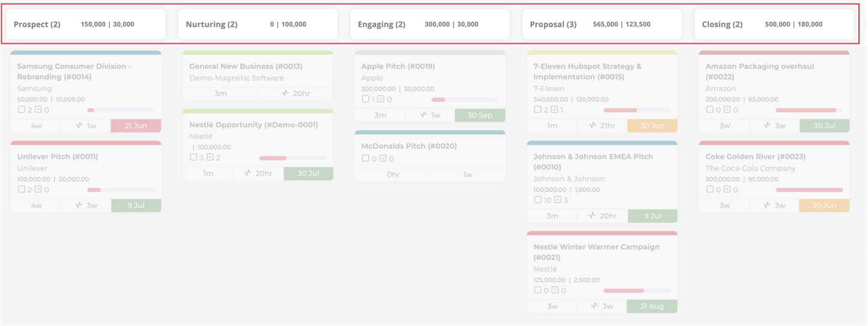Open Amazon Packaging overhaul (#0022) card
Viewport: 868px width, 326px height.
point(760,71)
